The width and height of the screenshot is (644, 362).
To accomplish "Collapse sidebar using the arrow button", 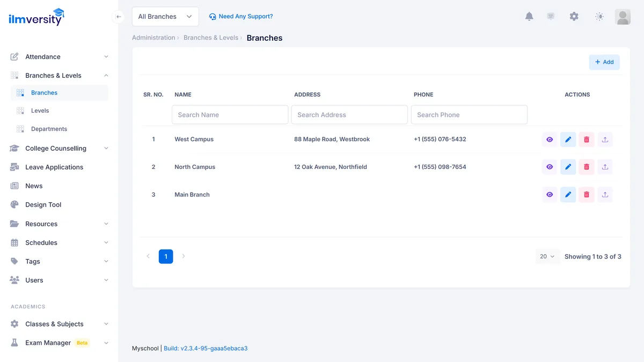I will coord(119,17).
